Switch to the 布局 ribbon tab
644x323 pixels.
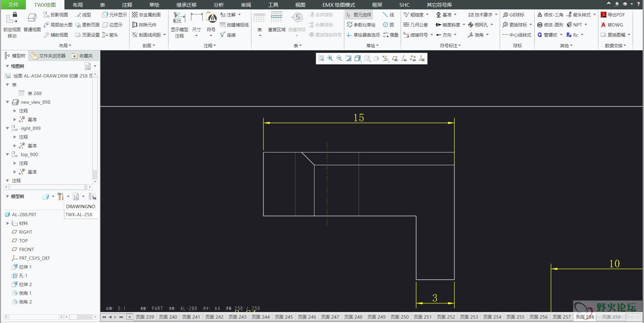coord(78,5)
